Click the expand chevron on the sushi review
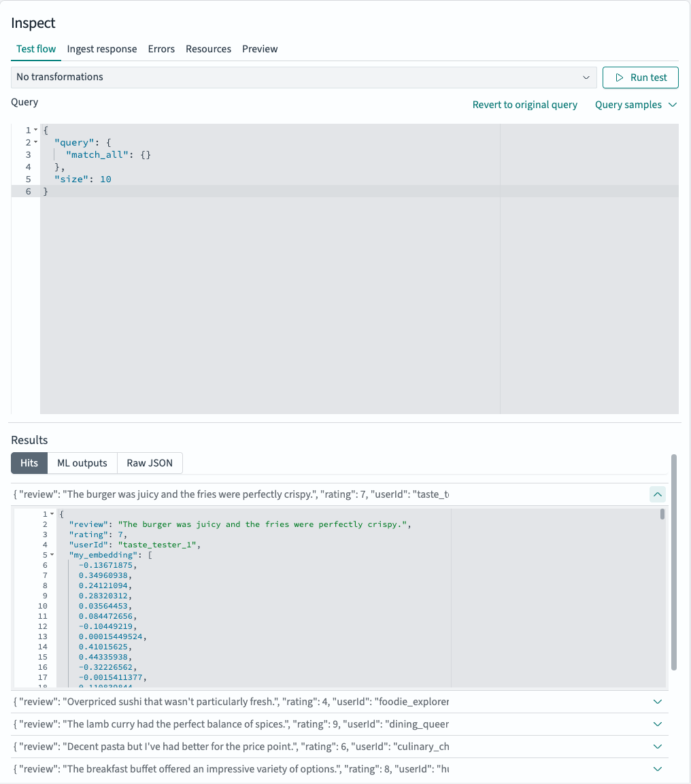 pos(657,701)
